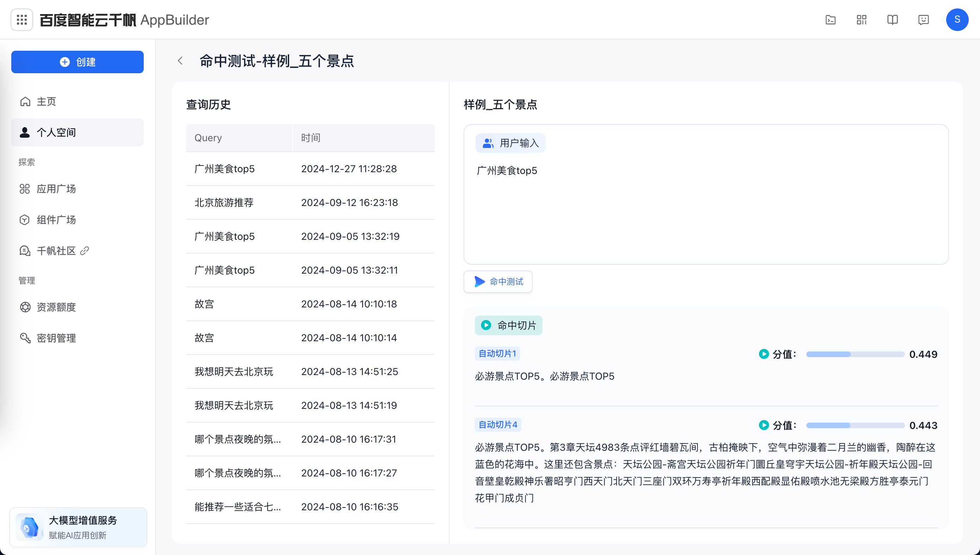This screenshot has height=555, width=980.
Task: Click the person icon beside 个人空间
Action: [25, 132]
